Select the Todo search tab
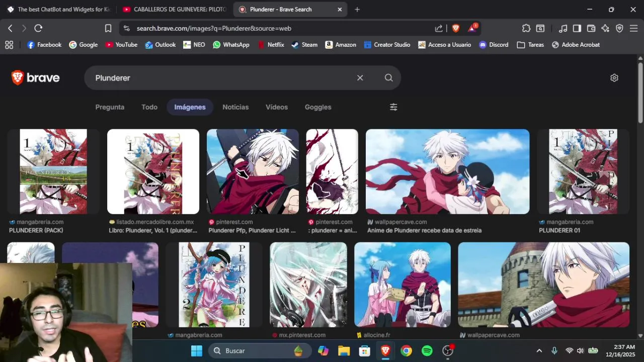Image resolution: width=644 pixels, height=362 pixels. pos(149,107)
